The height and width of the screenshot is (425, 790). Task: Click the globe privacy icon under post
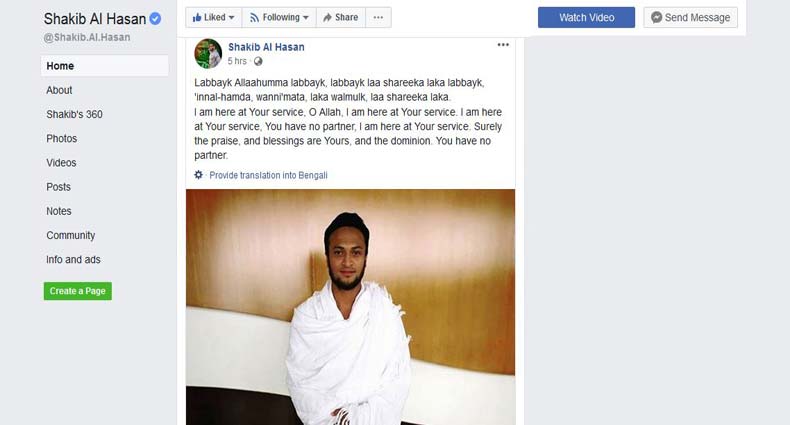258,61
